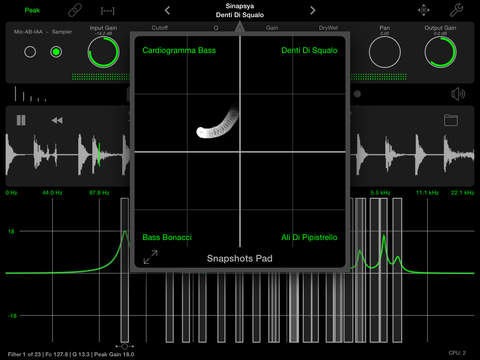Click the link chain icon
Screen dimensions: 480x360
coord(75,11)
